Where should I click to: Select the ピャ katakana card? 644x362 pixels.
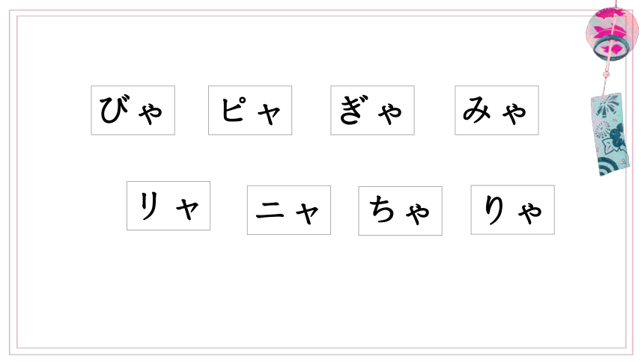tap(250, 110)
